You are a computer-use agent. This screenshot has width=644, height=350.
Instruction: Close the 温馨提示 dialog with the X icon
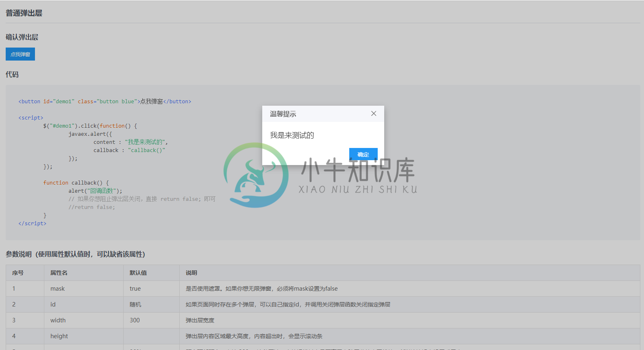(x=374, y=113)
